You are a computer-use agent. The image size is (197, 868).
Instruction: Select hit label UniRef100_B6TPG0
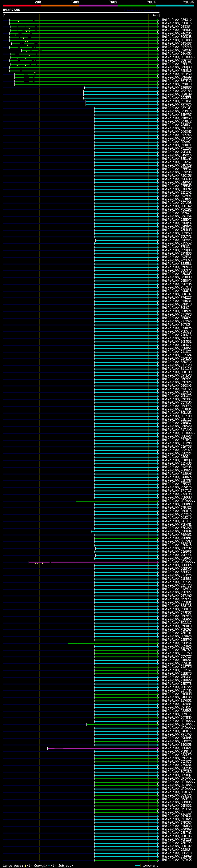(x=177, y=74)
